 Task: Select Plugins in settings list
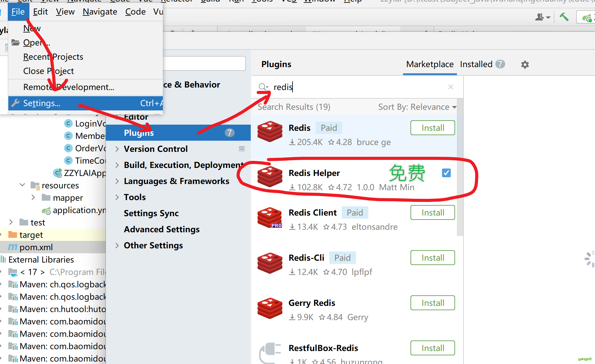pyautogui.click(x=178, y=133)
